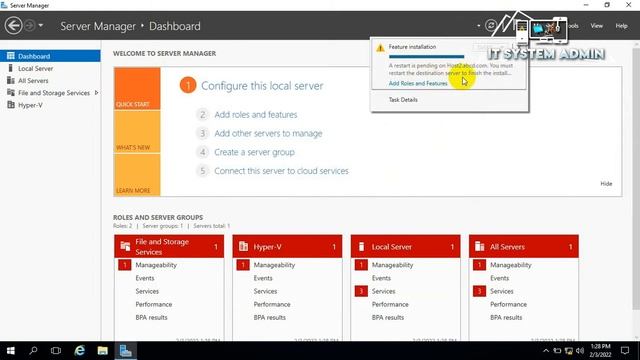Click the Local Server tile header icon

[361, 247]
